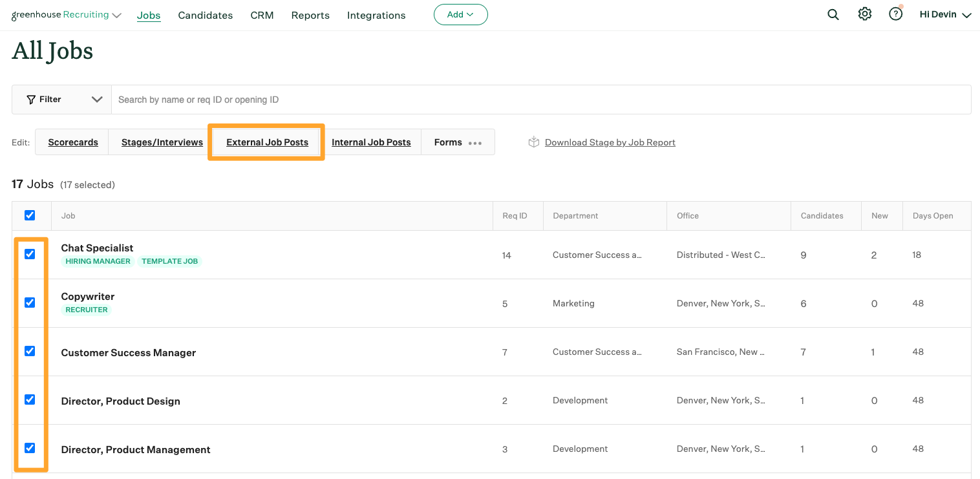
Task: Click the External Job Posts button
Action: [x=267, y=142]
